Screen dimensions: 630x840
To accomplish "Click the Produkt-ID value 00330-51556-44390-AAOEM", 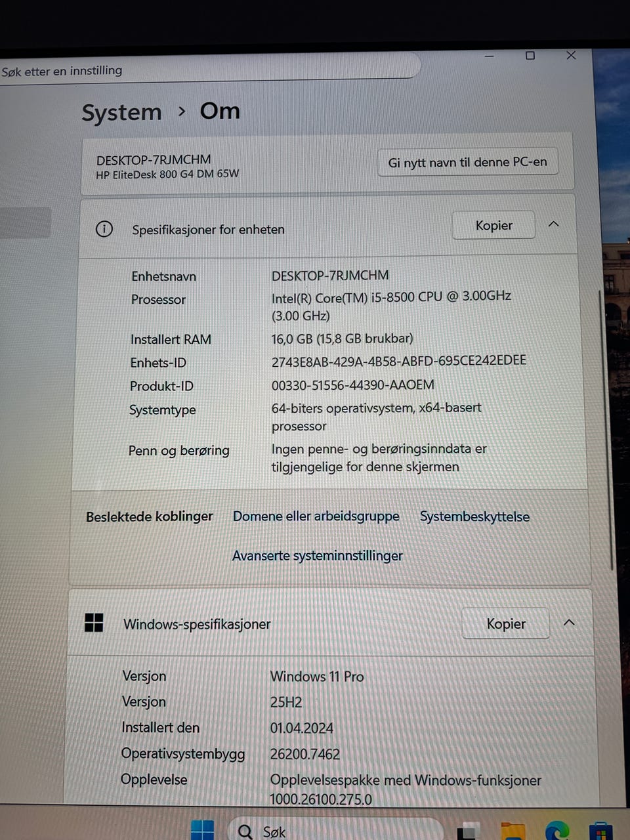I will 353,385.
